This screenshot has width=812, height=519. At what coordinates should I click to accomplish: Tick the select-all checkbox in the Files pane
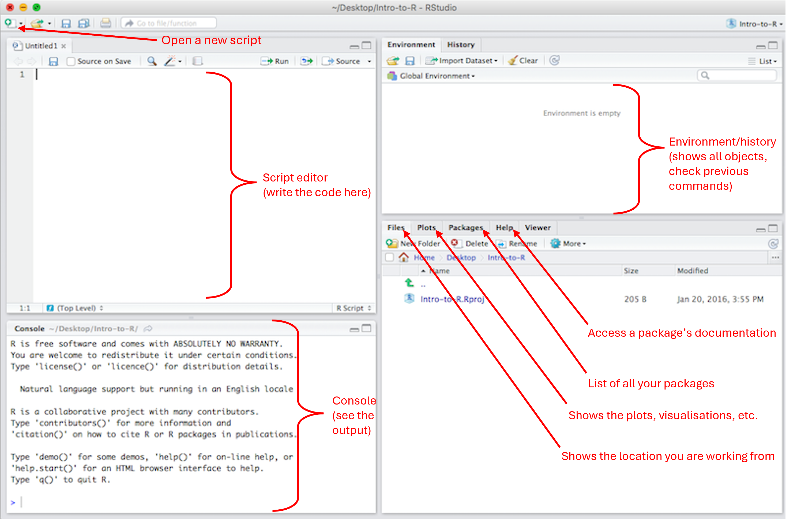point(389,257)
